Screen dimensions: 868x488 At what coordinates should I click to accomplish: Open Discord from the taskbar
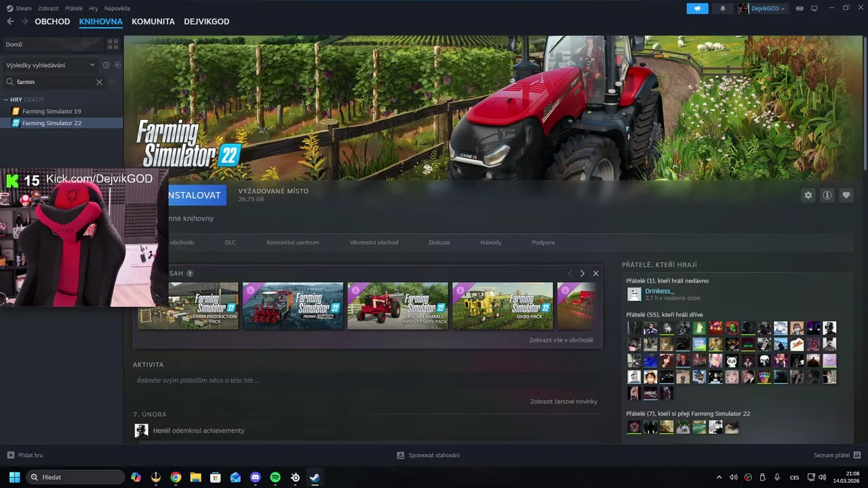[x=255, y=477]
